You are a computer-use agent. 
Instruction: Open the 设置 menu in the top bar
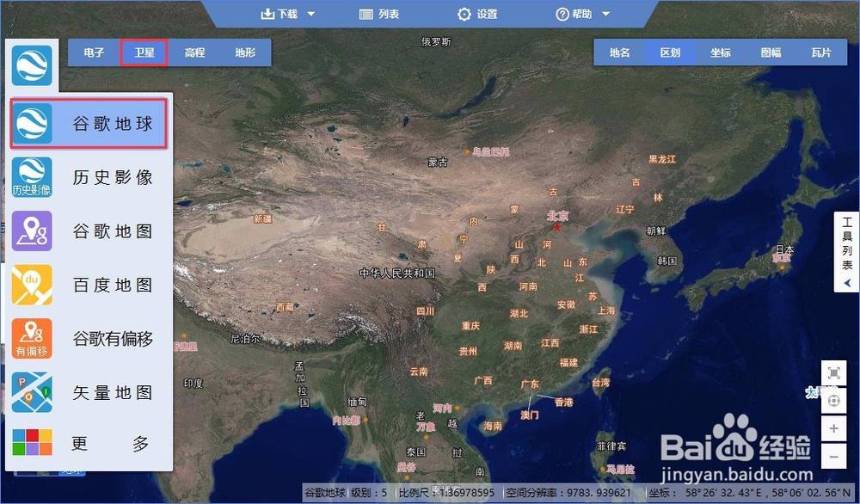pyautogui.click(x=477, y=14)
